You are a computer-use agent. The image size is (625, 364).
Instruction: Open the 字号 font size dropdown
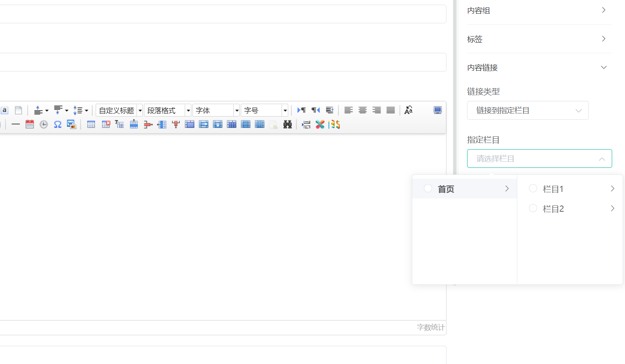tap(264, 110)
